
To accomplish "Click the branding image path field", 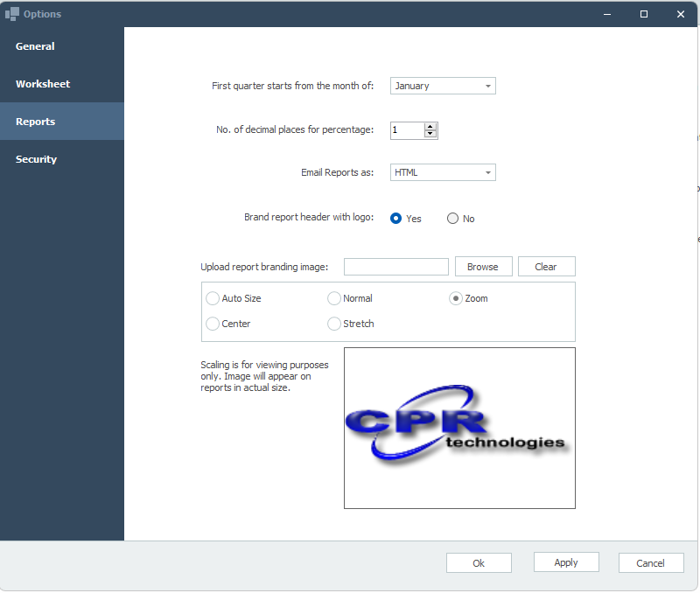I will [396, 267].
